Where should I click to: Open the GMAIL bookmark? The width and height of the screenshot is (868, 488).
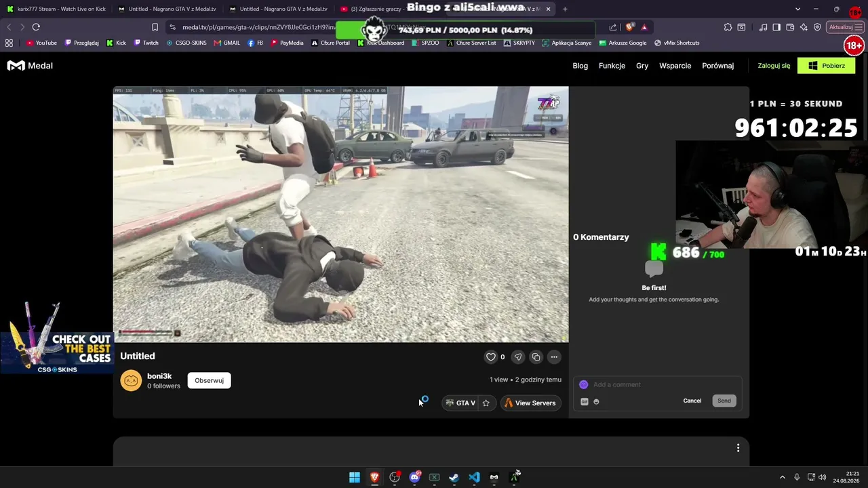pos(227,43)
